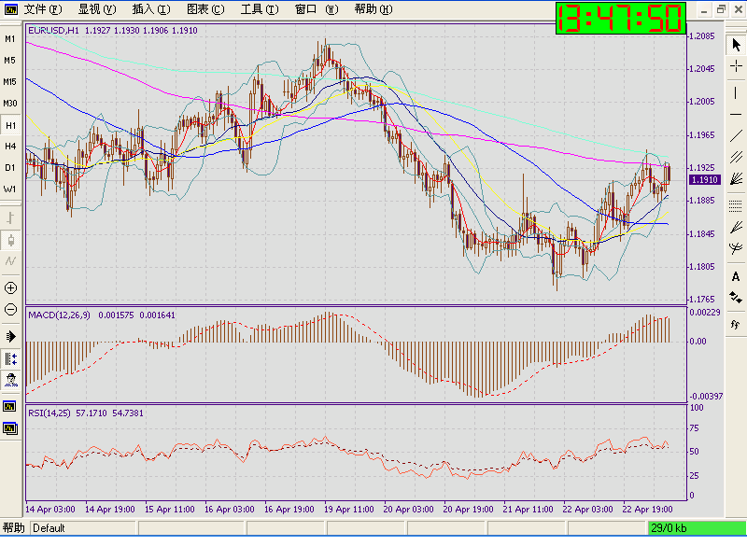Click the expert advisor man icon
This screenshot has width=747, height=560.
click(x=10, y=380)
